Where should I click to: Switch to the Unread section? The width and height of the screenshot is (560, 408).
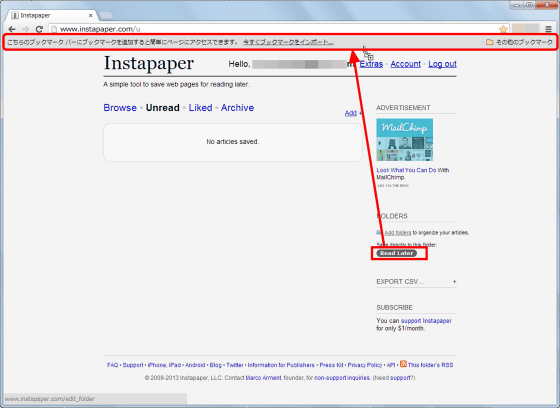pyautogui.click(x=162, y=108)
